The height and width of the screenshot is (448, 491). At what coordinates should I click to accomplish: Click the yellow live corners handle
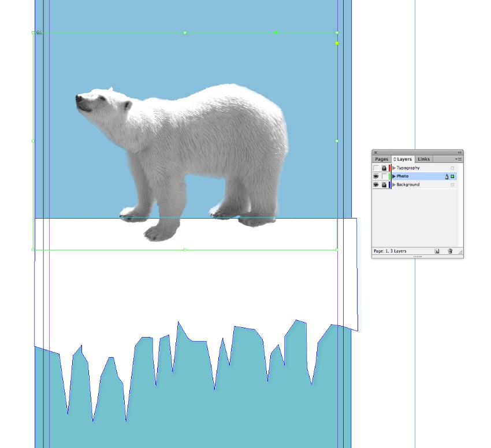pos(337,43)
